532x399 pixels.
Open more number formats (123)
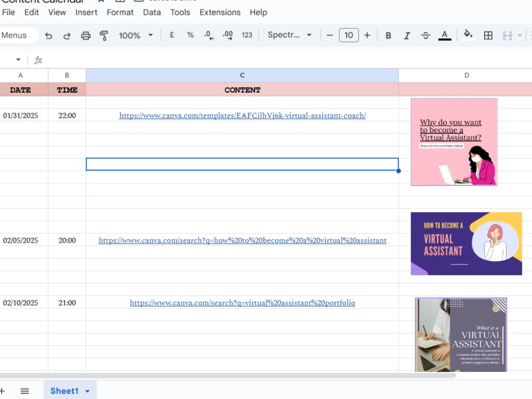[247, 35]
